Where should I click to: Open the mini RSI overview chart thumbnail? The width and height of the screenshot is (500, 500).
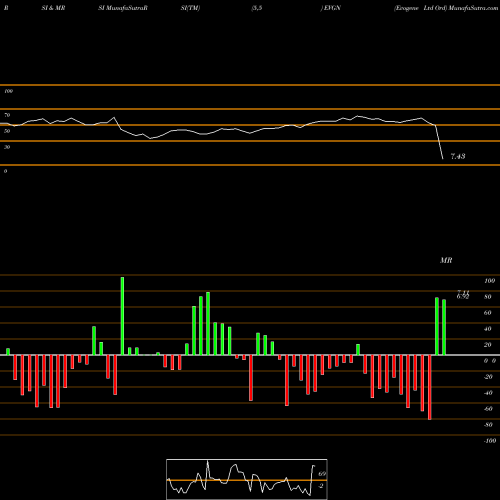tap(247, 479)
